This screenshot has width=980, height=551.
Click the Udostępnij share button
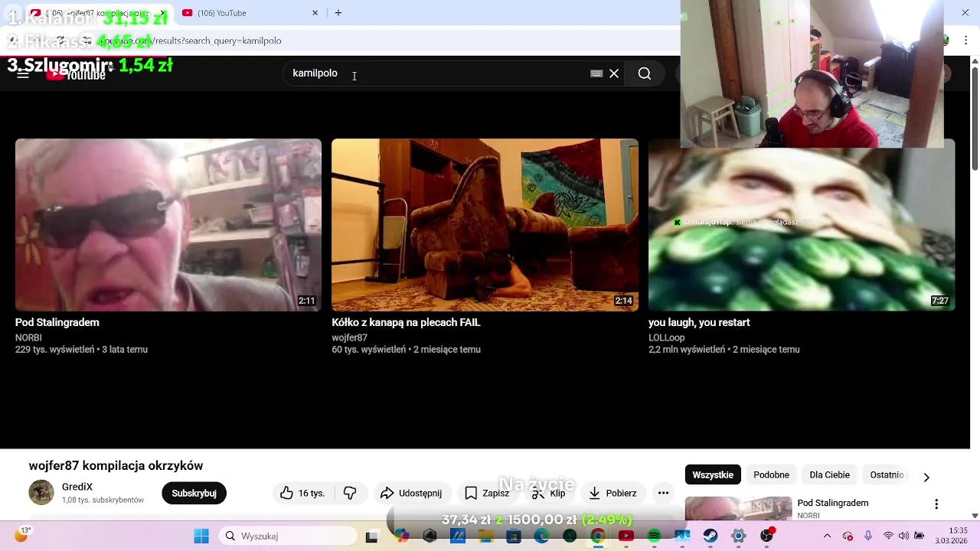tap(411, 493)
